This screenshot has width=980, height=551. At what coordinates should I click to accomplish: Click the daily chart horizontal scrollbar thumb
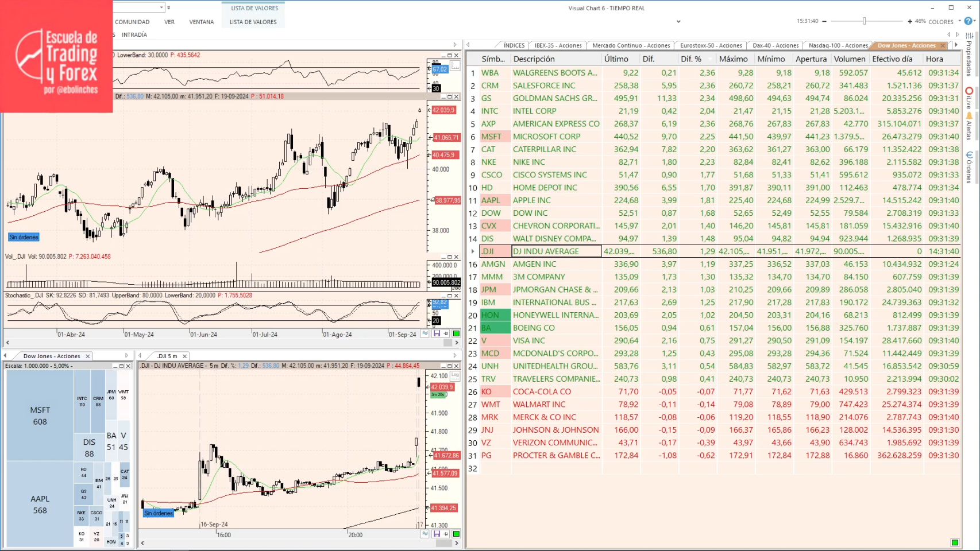pyautogui.click(x=447, y=343)
